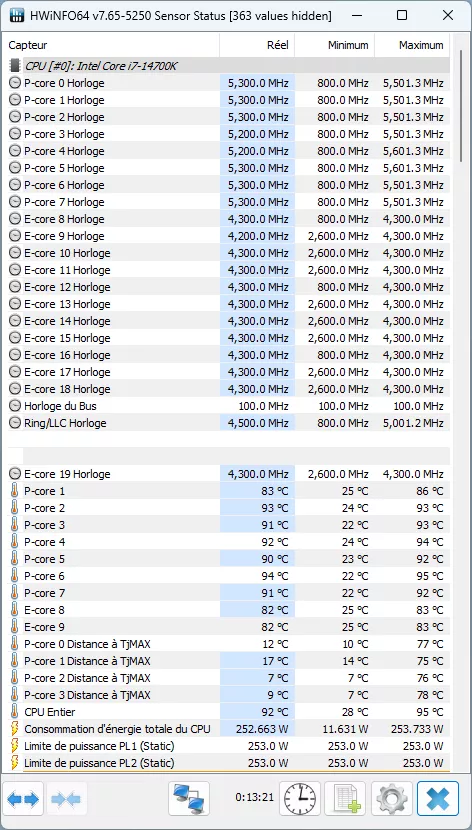This screenshot has height=830, width=472.
Task: Select the CPU [#0] Intel Core i7-14700K group row
Action: [229, 66]
